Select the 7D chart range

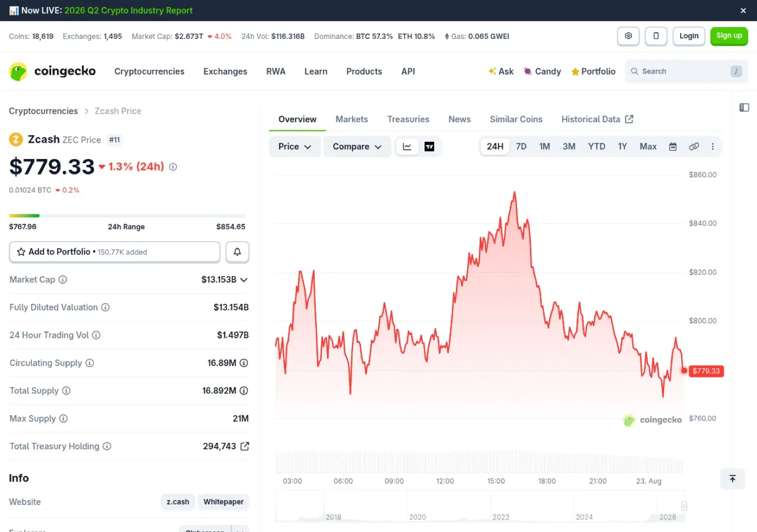click(x=521, y=147)
